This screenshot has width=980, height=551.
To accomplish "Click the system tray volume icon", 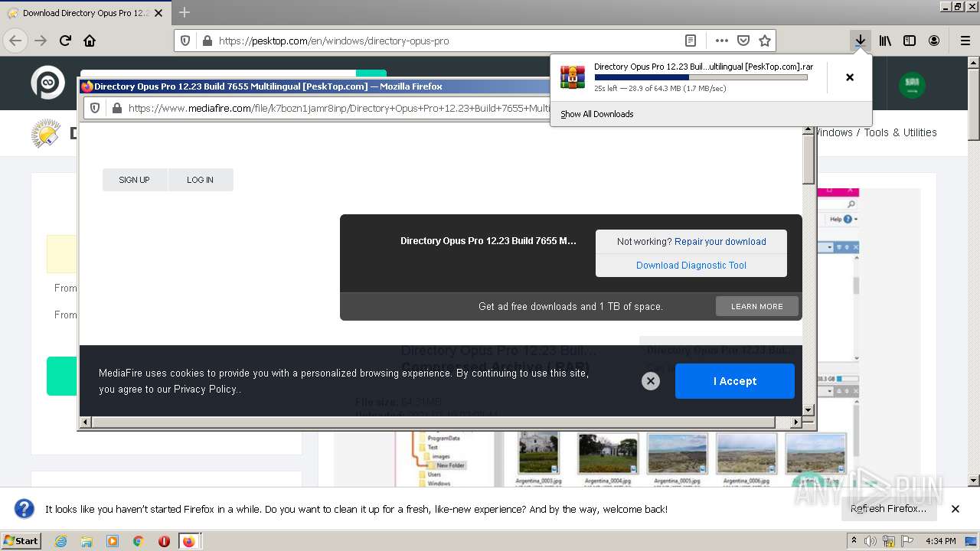I will pos(871,541).
